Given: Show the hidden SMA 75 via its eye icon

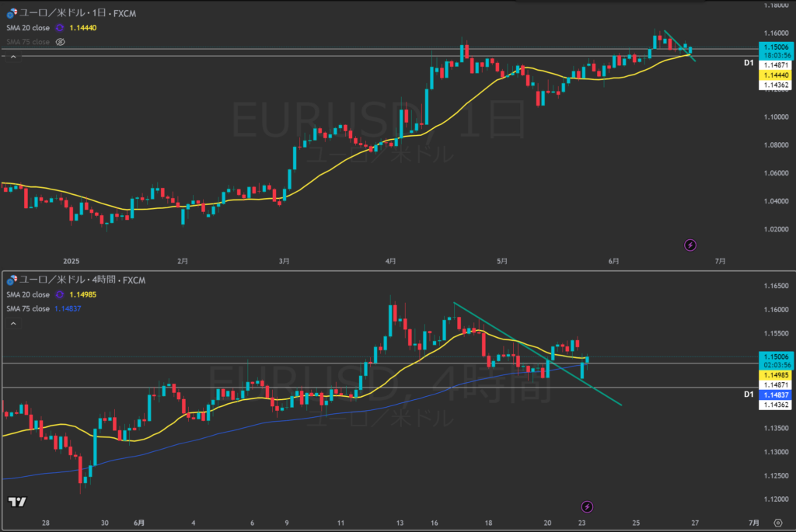Looking at the screenshot, I should 61,42.
